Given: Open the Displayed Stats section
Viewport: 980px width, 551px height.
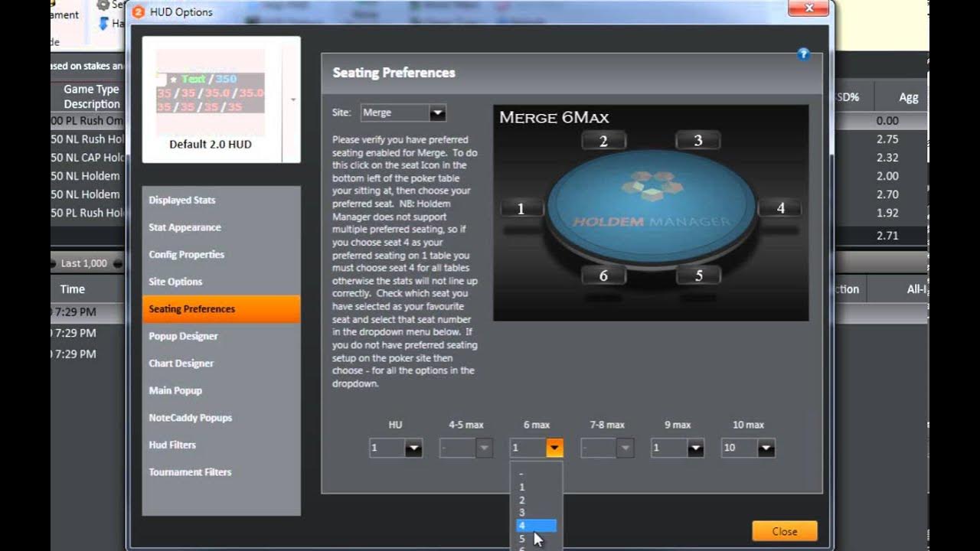Looking at the screenshot, I should pos(221,201).
